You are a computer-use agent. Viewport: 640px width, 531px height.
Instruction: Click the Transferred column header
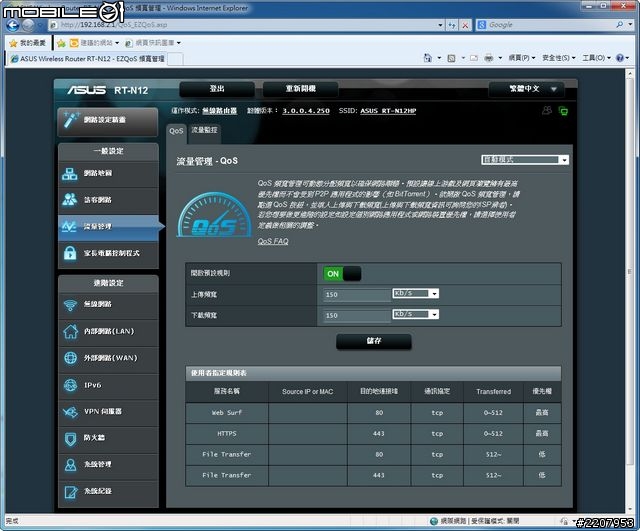493,391
